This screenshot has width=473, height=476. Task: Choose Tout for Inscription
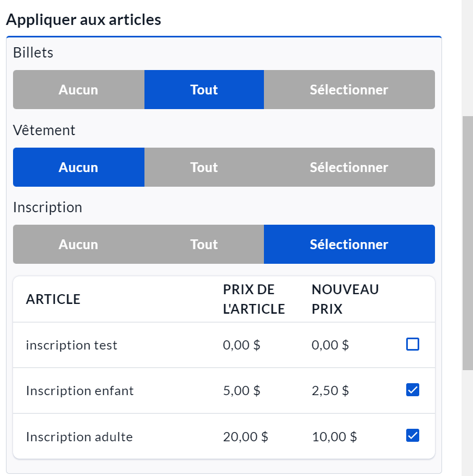[204, 244]
